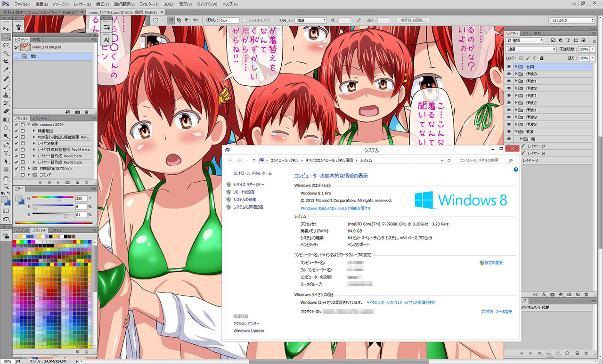Select the Lasso tool
Image resolution: width=603 pixels, height=364 pixels.
[x=6, y=45]
